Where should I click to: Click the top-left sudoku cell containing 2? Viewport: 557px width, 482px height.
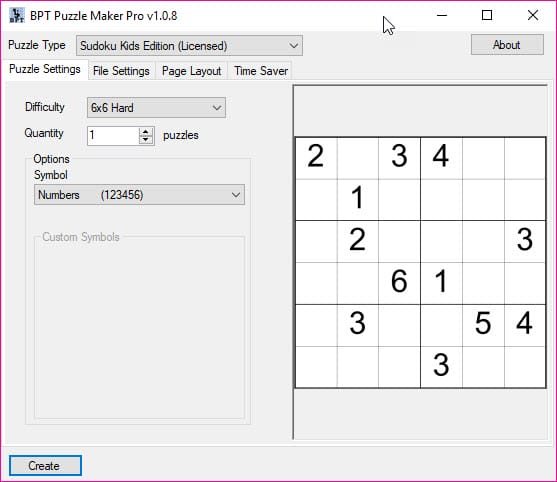pyautogui.click(x=316, y=158)
